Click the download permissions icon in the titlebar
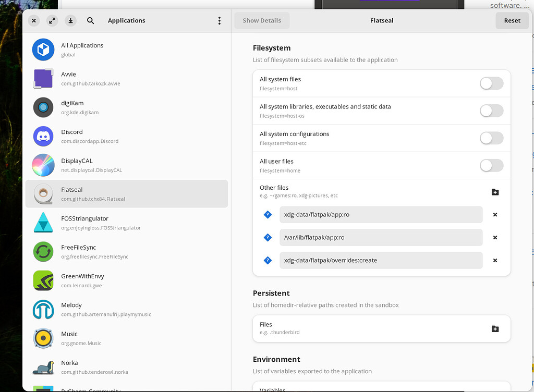 [70, 20]
